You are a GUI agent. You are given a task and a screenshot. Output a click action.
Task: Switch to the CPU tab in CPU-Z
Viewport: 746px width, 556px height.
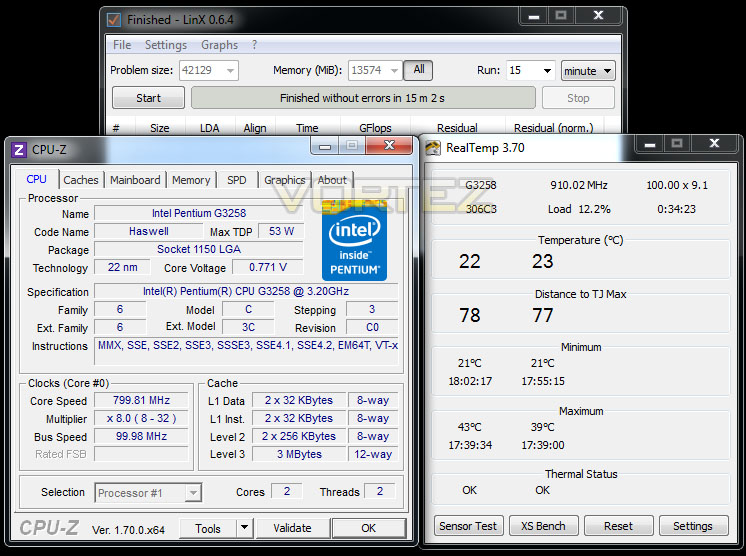point(37,179)
